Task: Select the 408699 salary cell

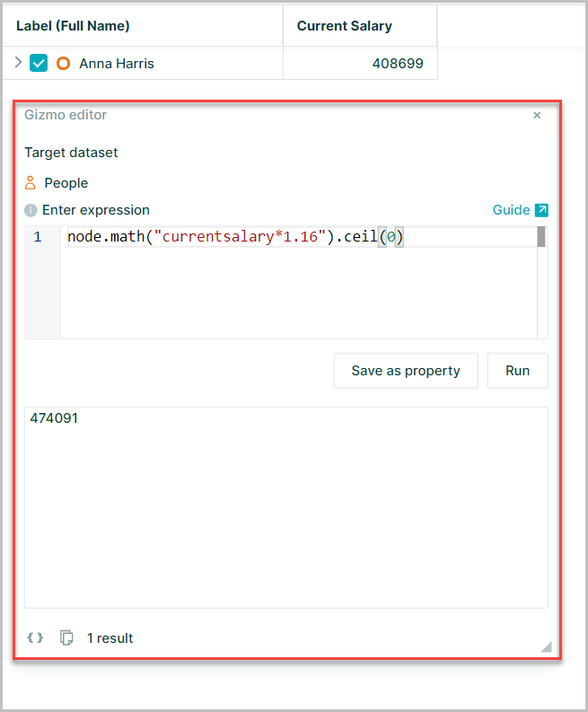Action: click(x=361, y=63)
